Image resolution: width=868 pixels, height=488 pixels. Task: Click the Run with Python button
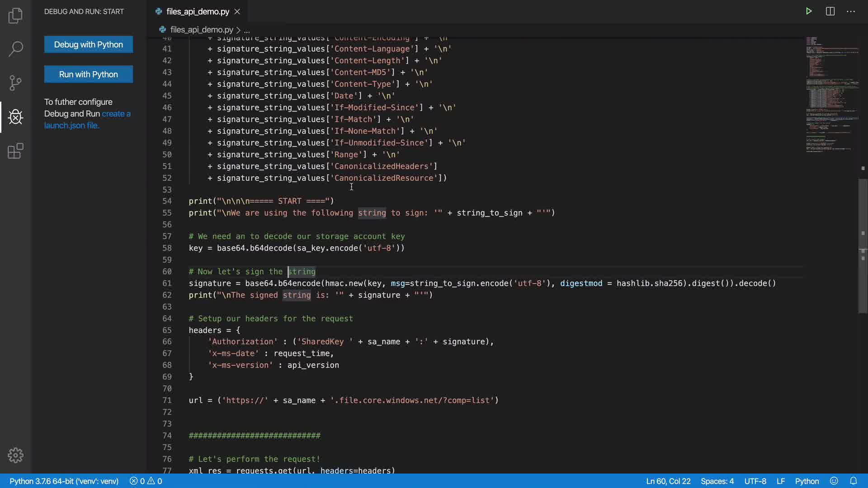coord(88,74)
